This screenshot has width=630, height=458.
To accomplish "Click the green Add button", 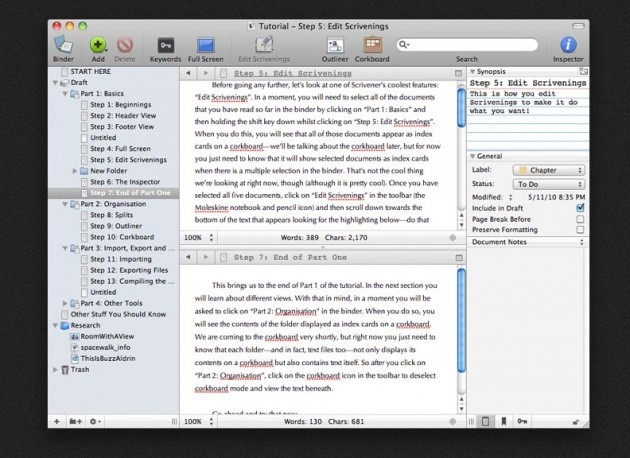I will pyautogui.click(x=98, y=45).
